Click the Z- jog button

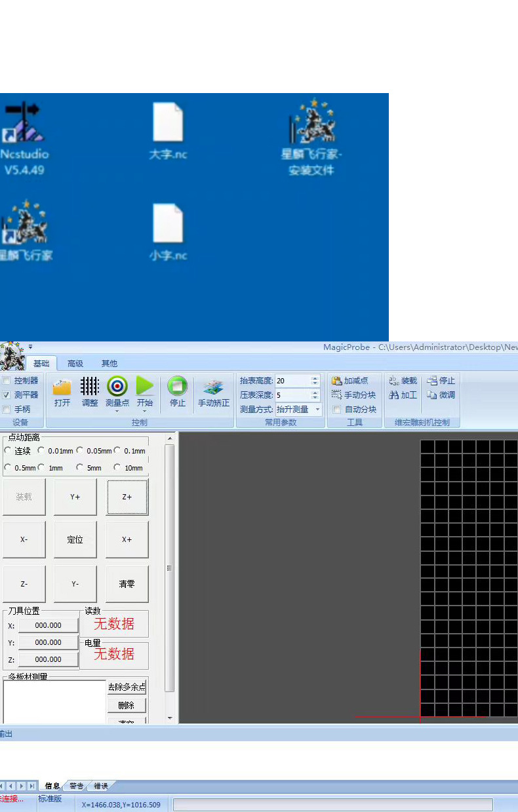[x=24, y=584]
